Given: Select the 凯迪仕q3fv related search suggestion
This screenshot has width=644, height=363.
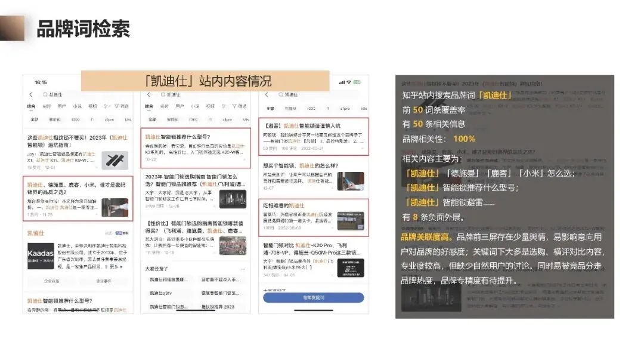Looking at the screenshot, I should pos(160,293).
